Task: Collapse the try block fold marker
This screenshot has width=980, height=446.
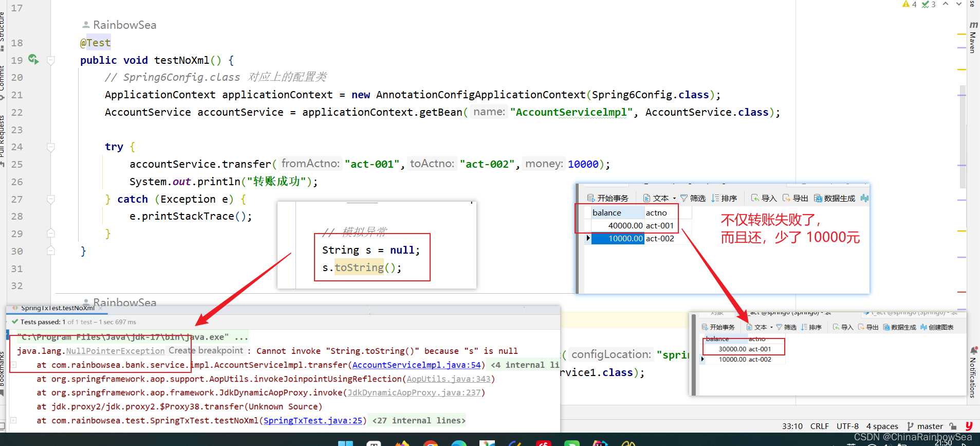Action: point(51,148)
